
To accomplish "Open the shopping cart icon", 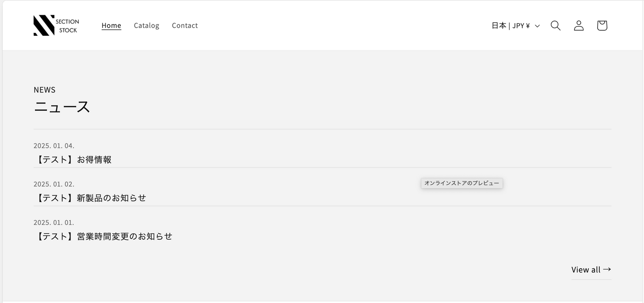I will point(602,25).
